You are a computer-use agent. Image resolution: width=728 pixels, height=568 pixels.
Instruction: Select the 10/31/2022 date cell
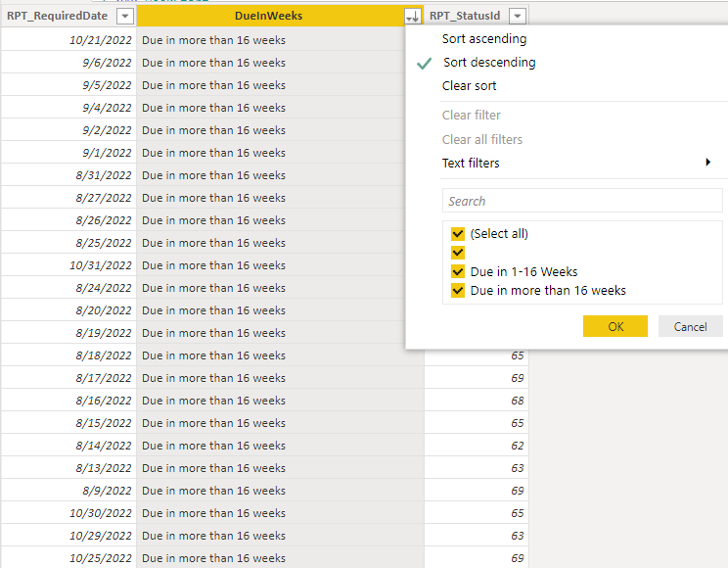(68, 265)
